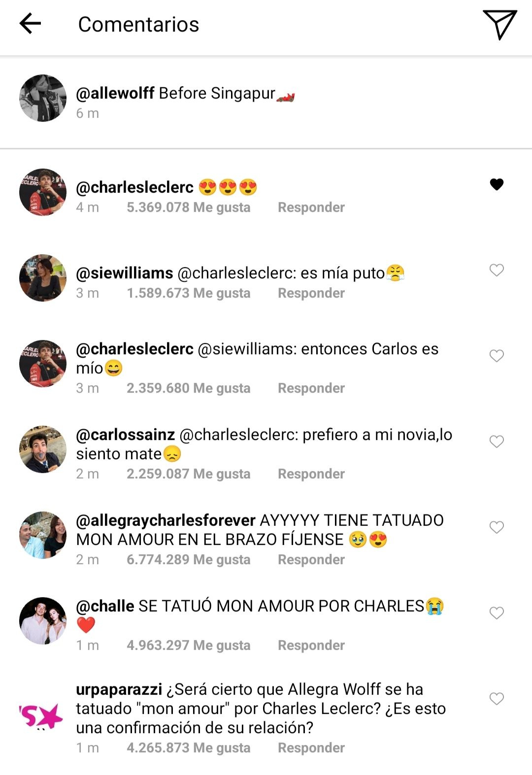Open the @challe username link
This screenshot has width=532, height=775.
105,606
